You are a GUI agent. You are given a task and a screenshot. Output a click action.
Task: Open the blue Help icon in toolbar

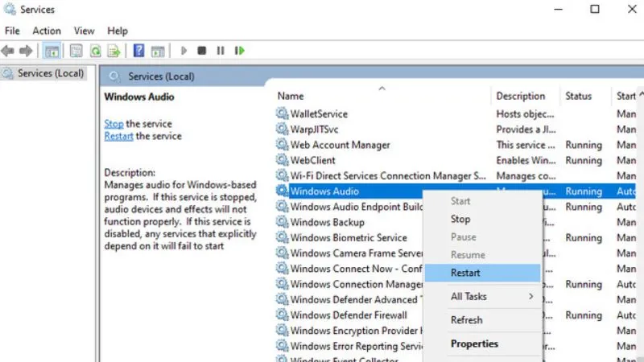tap(138, 51)
